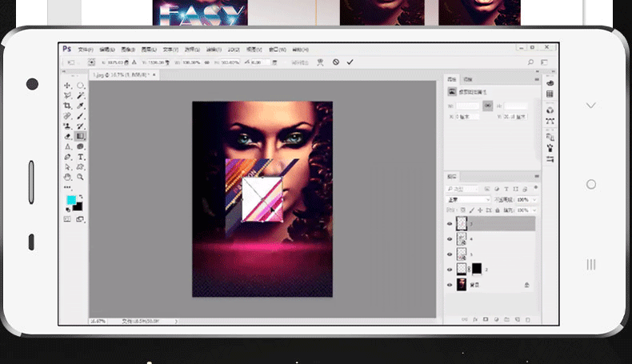Commit transform with the checkmark

point(350,62)
